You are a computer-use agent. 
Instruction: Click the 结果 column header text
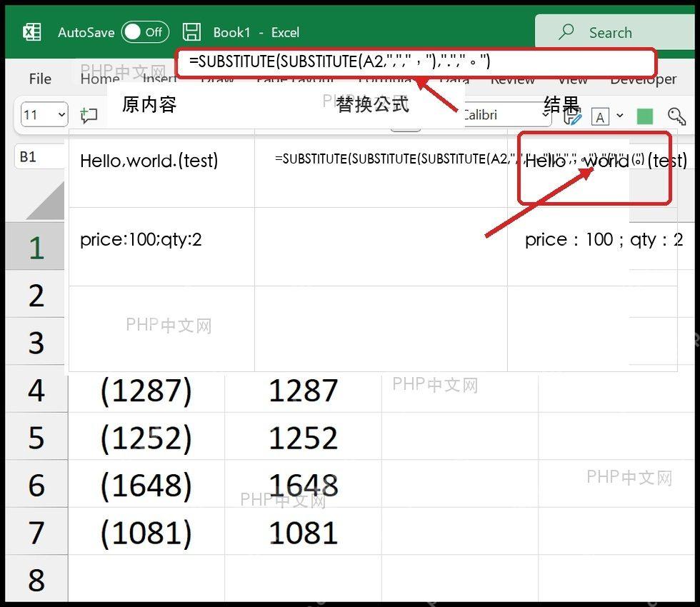pos(561,104)
